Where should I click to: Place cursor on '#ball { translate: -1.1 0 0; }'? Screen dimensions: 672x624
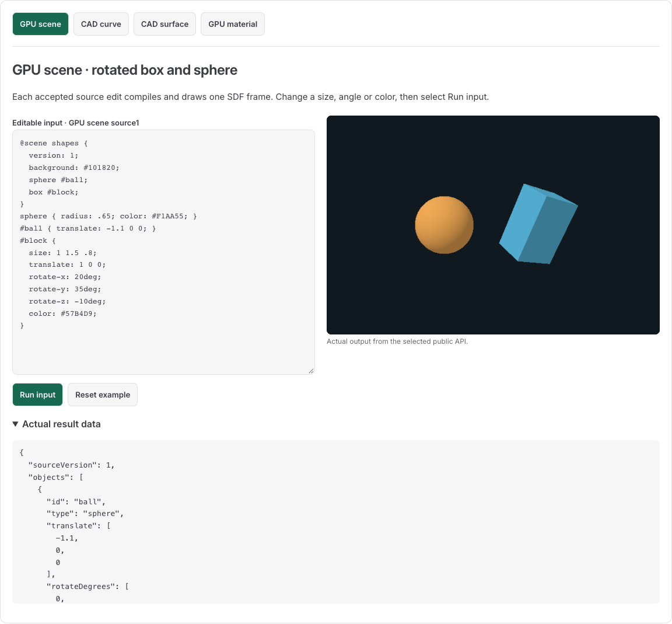point(88,228)
